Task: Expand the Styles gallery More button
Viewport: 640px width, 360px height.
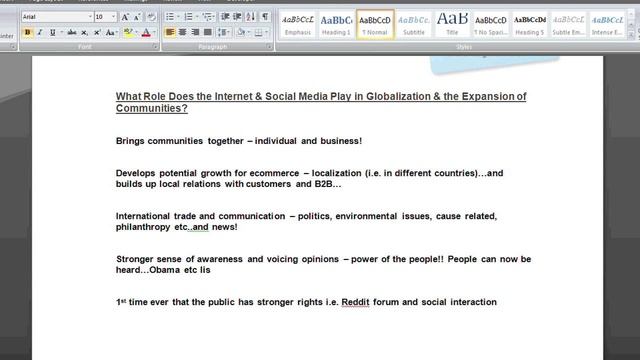Action: coord(631,35)
